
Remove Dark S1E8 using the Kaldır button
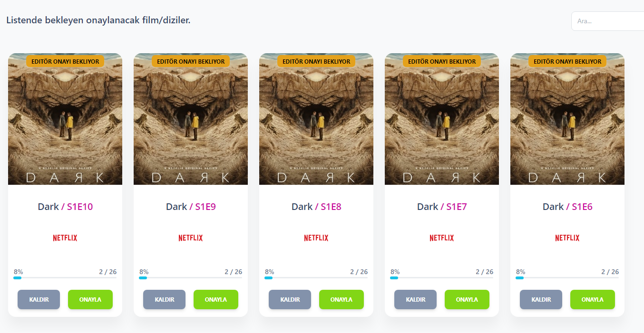pyautogui.click(x=290, y=300)
